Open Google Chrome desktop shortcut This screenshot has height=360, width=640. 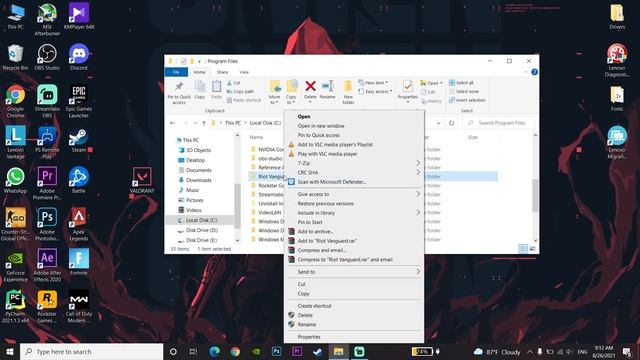[x=16, y=101]
